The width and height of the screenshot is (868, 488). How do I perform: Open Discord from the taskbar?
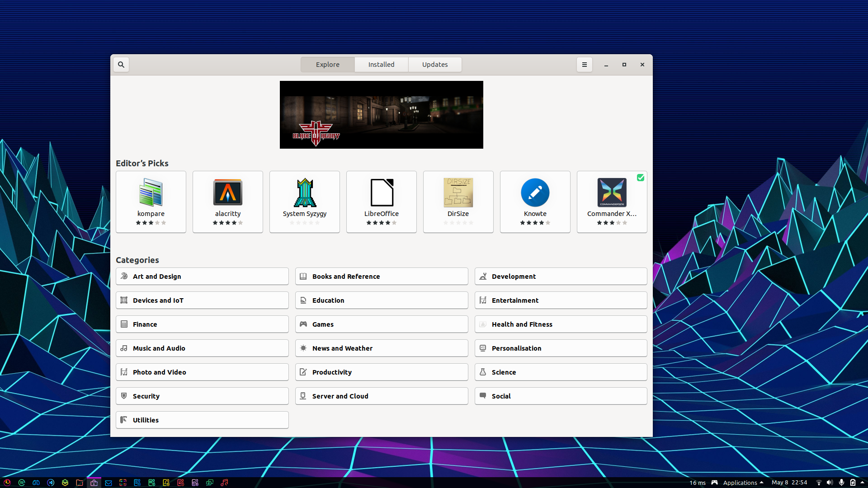coord(36,483)
